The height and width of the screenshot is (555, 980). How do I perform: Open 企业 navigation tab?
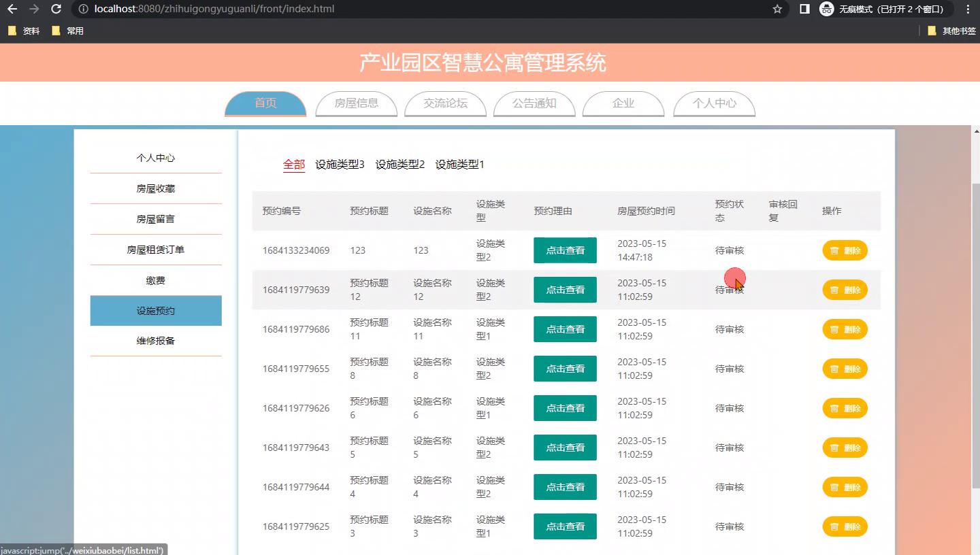623,103
